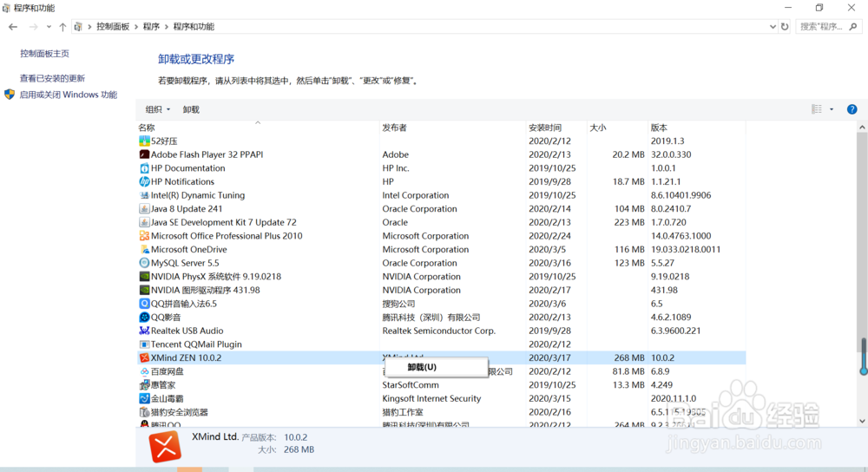Click the NVIDIA PhysX 系统软件 icon
Screen dimensions: 868x472
pos(144,277)
